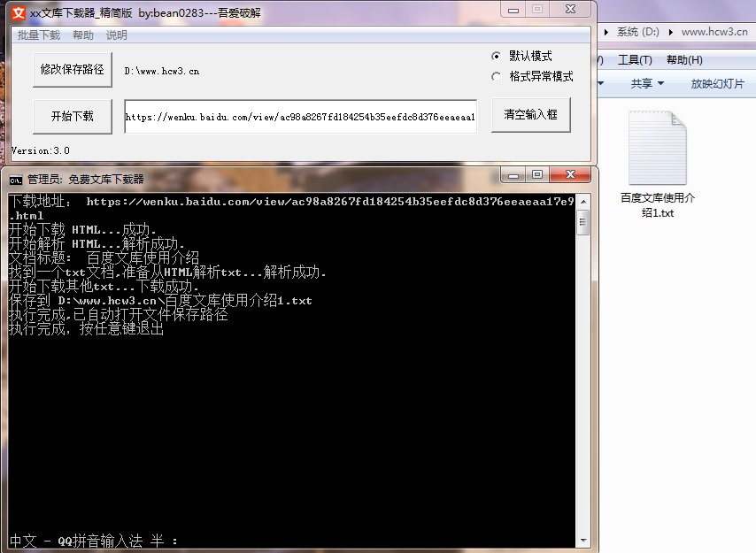Screen dimensions: 756x553
Task: Minimize the xx文库下载器 window
Action: (515, 10)
